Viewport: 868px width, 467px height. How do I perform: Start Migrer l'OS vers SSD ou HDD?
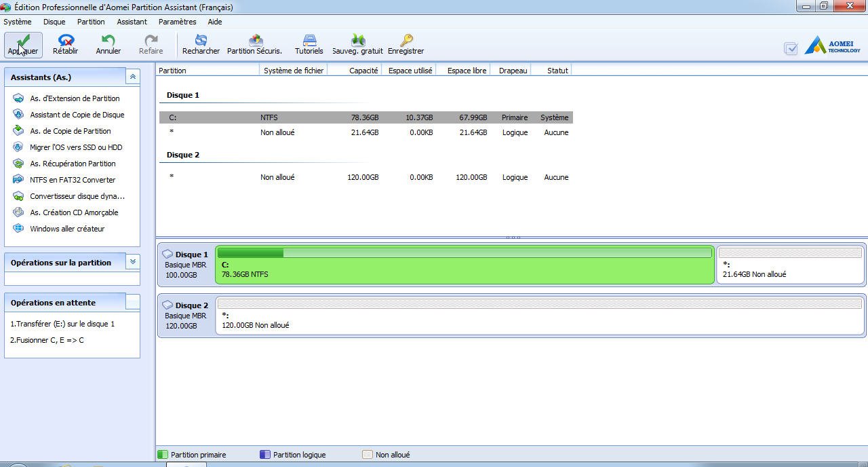point(76,147)
